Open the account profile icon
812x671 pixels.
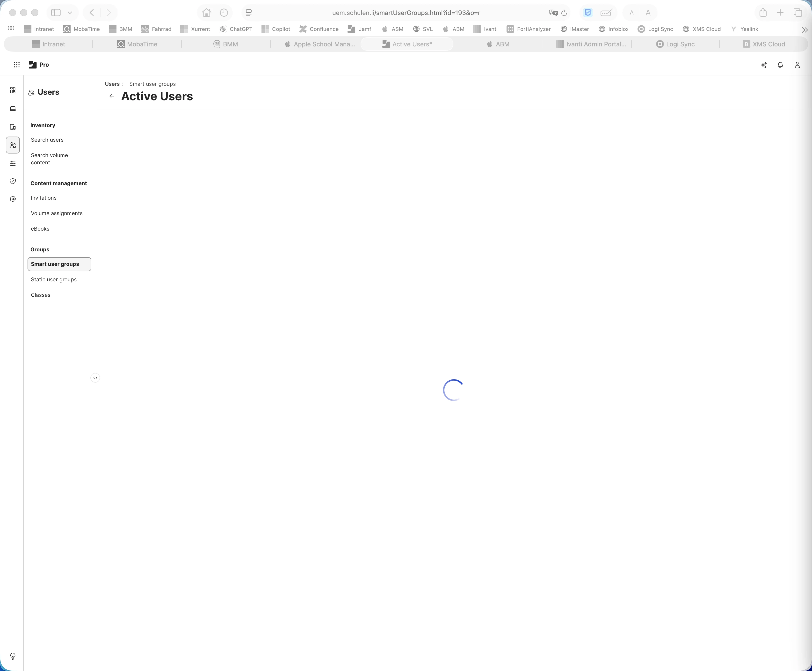coord(797,65)
